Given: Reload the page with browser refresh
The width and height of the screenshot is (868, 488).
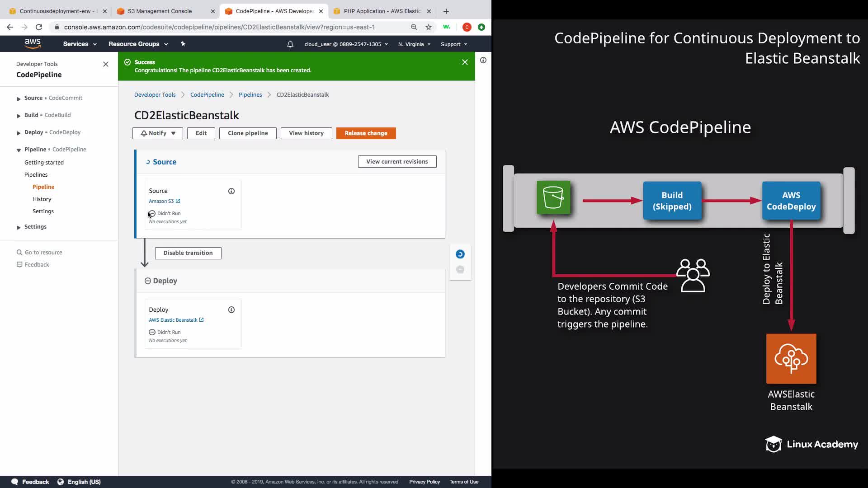Looking at the screenshot, I should [39, 27].
